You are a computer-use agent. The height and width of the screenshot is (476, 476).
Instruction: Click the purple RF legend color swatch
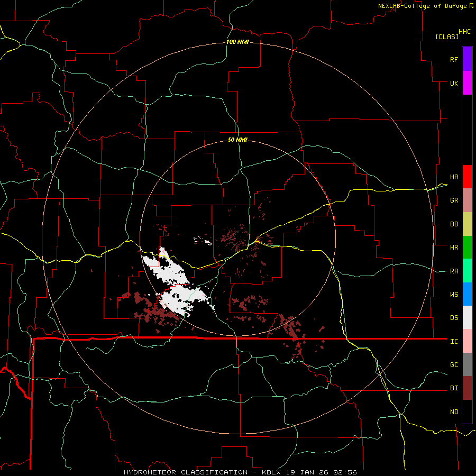click(x=467, y=59)
